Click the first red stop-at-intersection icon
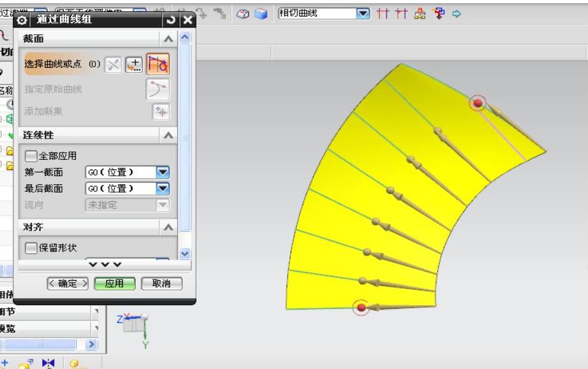 tap(383, 14)
